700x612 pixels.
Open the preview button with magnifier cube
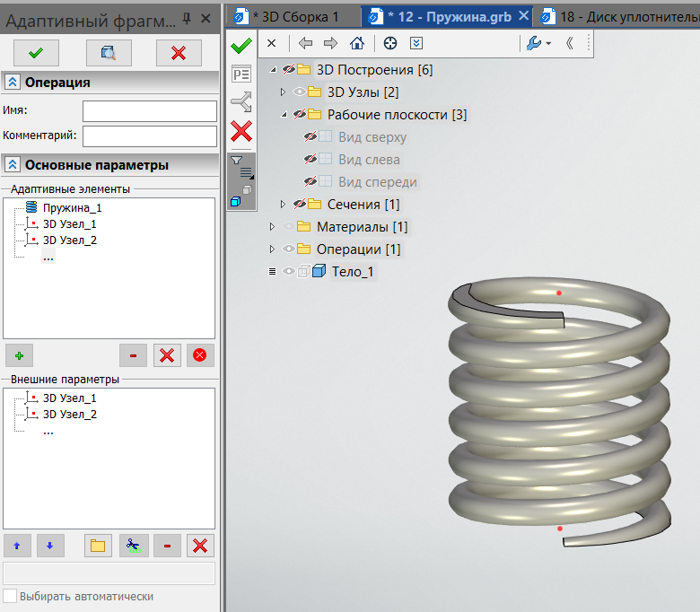tap(109, 53)
